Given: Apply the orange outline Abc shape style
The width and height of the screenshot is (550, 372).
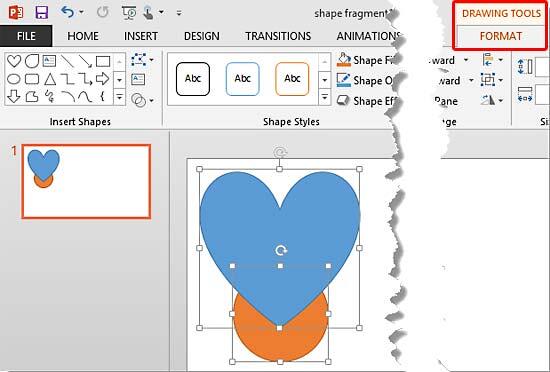Looking at the screenshot, I should [292, 79].
